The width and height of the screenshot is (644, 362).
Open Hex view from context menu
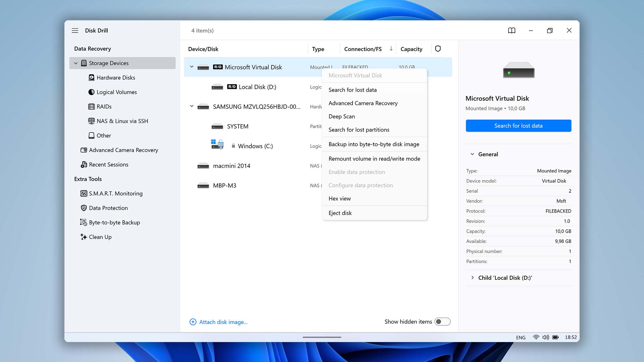point(374,199)
